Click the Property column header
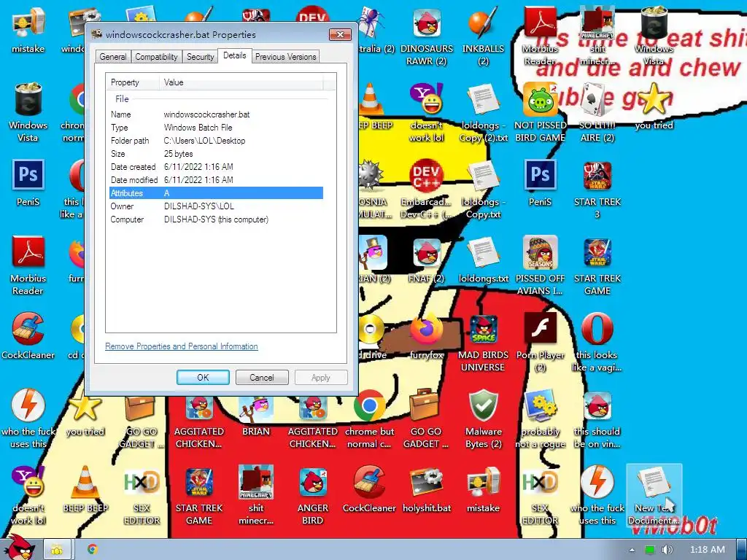This screenshot has height=560, width=747. click(133, 82)
